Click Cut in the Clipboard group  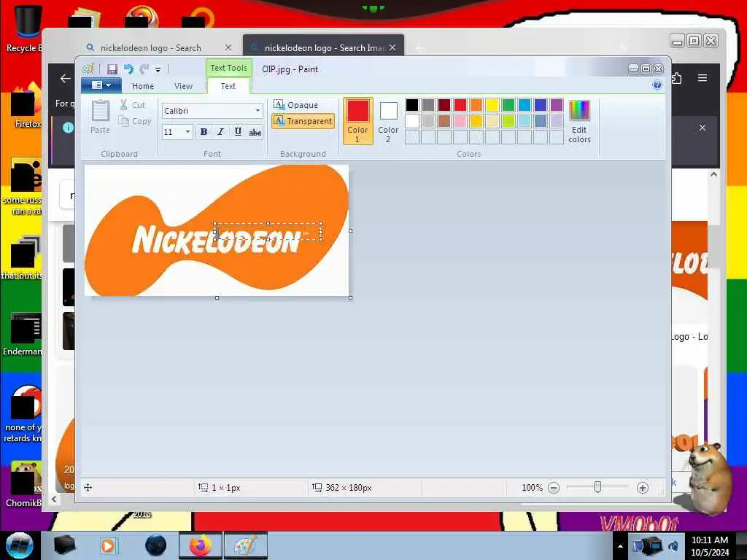[133, 105]
